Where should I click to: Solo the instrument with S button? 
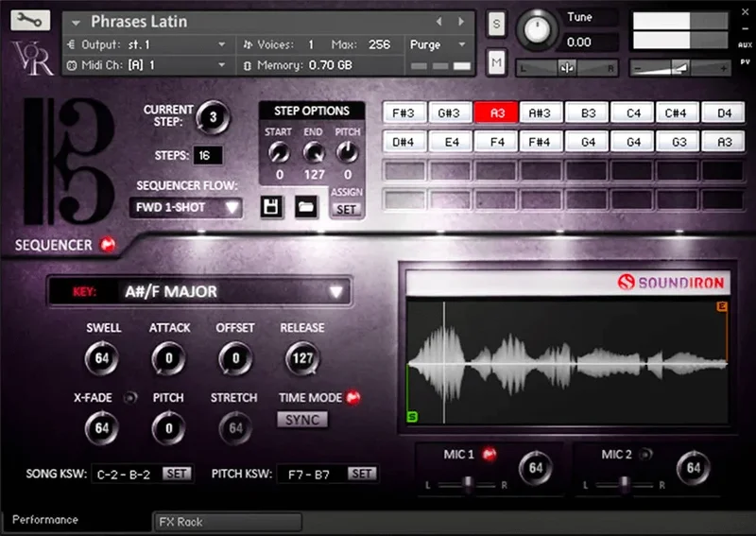point(496,23)
